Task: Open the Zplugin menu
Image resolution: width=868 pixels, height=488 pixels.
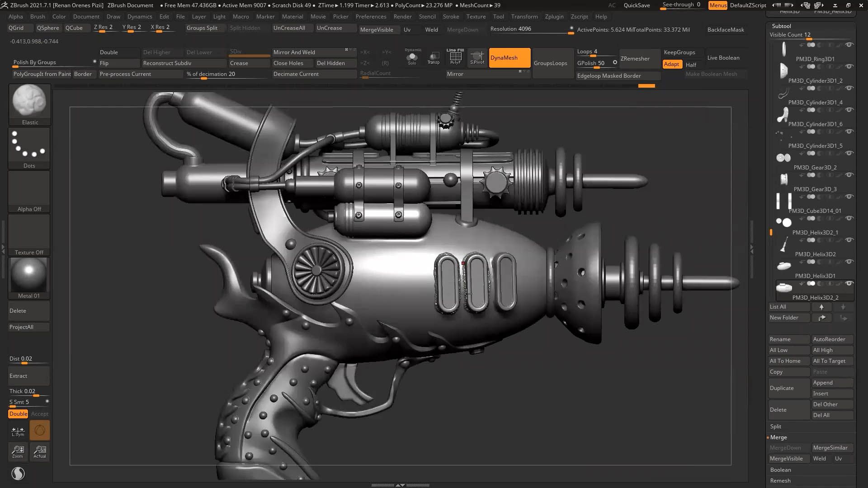Action: (554, 17)
